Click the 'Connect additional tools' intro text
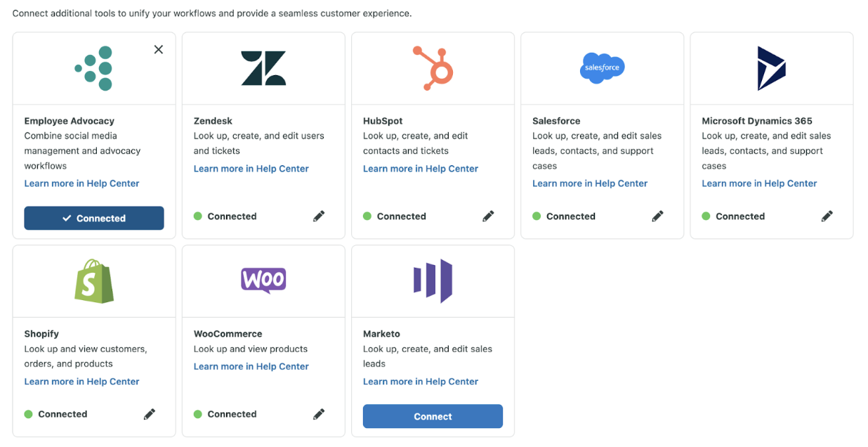 (212, 13)
